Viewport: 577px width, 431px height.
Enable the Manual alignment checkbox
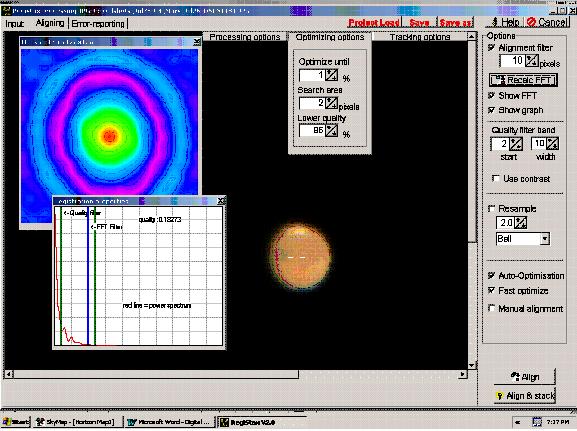(x=491, y=308)
